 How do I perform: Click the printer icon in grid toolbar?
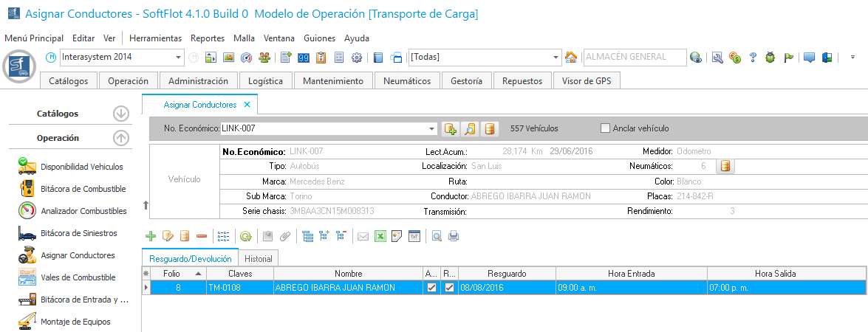pyautogui.click(x=454, y=236)
